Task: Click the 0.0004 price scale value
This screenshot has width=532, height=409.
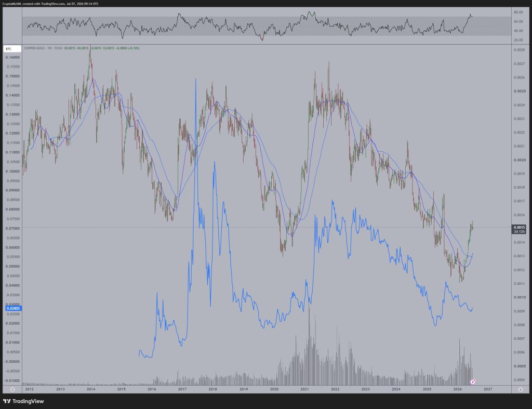Action: point(519,380)
